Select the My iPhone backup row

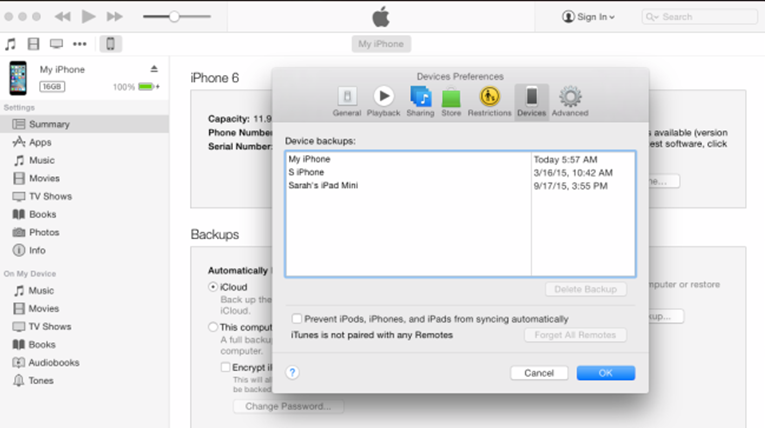[460, 159]
